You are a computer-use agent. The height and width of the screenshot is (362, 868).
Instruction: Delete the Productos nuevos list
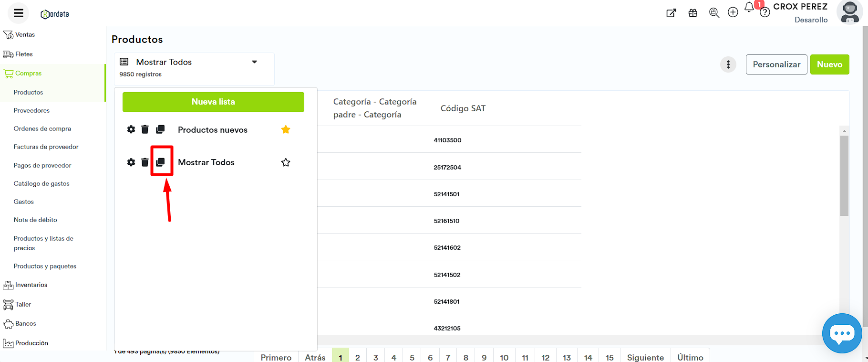[145, 129]
